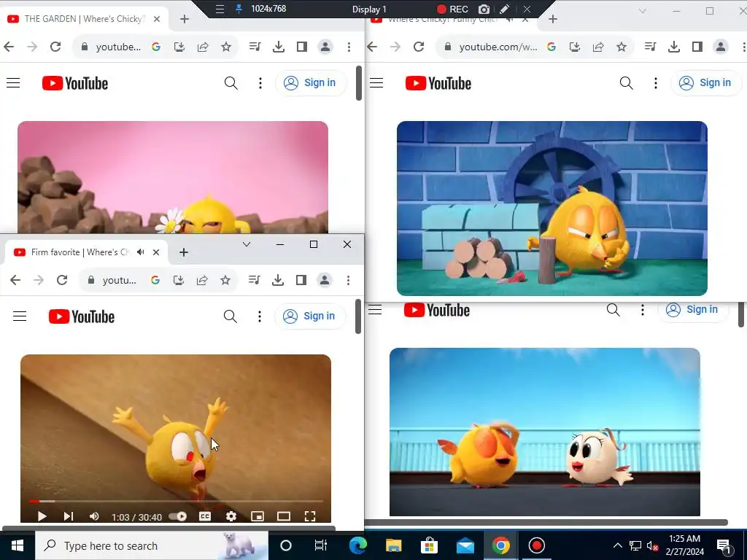Open Chrome menu in Firm favorite window

coord(348,280)
